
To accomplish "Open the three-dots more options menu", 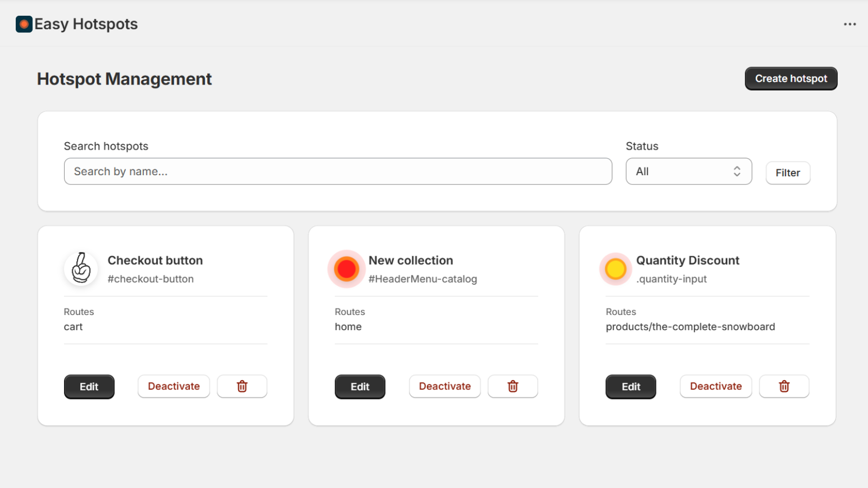I will (x=850, y=24).
